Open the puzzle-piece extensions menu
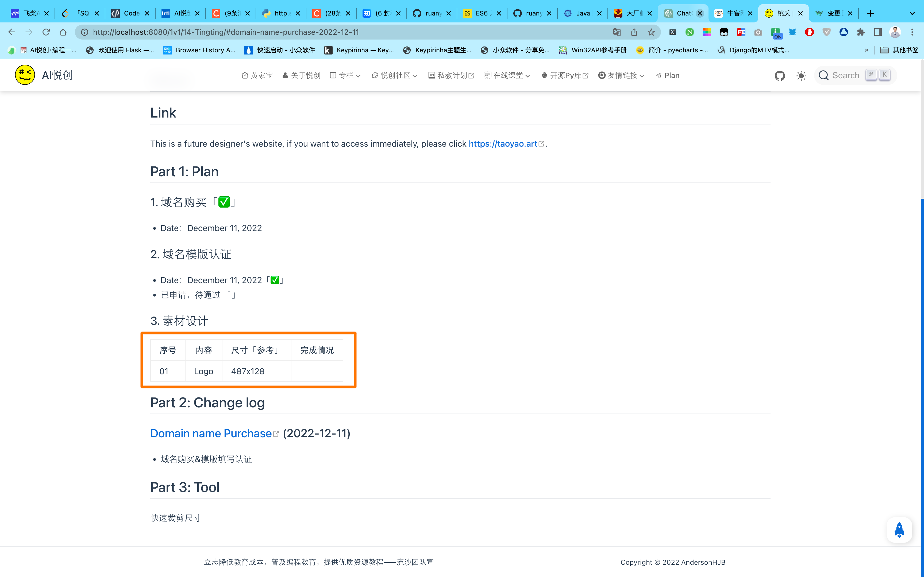This screenshot has width=924, height=577. click(x=861, y=32)
